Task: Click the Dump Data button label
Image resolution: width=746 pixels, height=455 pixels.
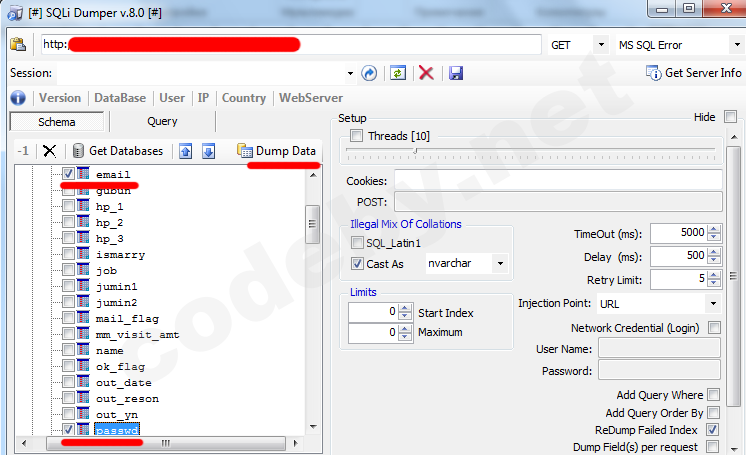Action: pyautogui.click(x=285, y=151)
